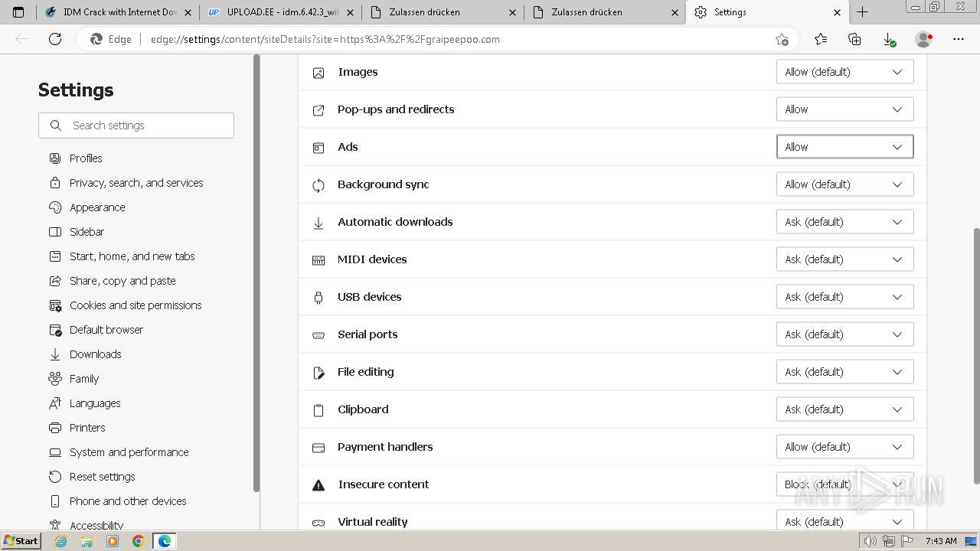Click the Pop-ups and redirects icon
Screen dimensions: 980x551
pyautogui.click(x=318, y=110)
